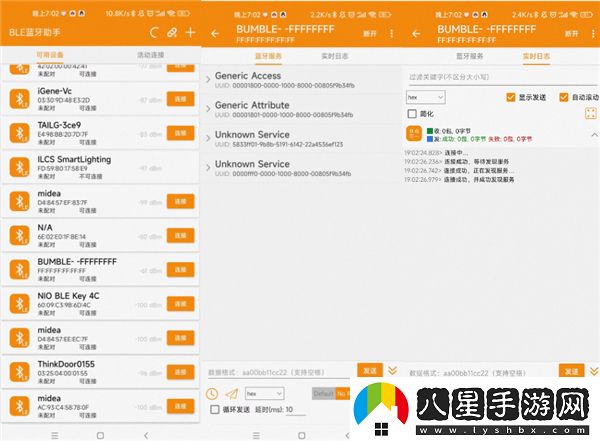Toggle the 简化 checkbox
Screen dimensions: 600x441
coord(413,114)
